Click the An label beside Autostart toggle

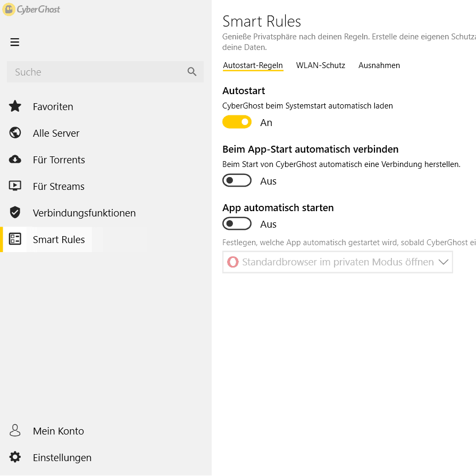tap(266, 123)
